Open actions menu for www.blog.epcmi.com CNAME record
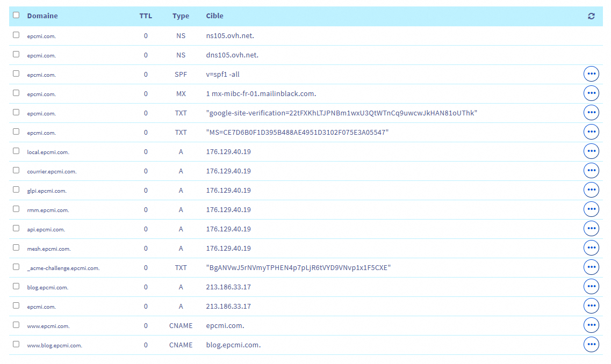 591,345
